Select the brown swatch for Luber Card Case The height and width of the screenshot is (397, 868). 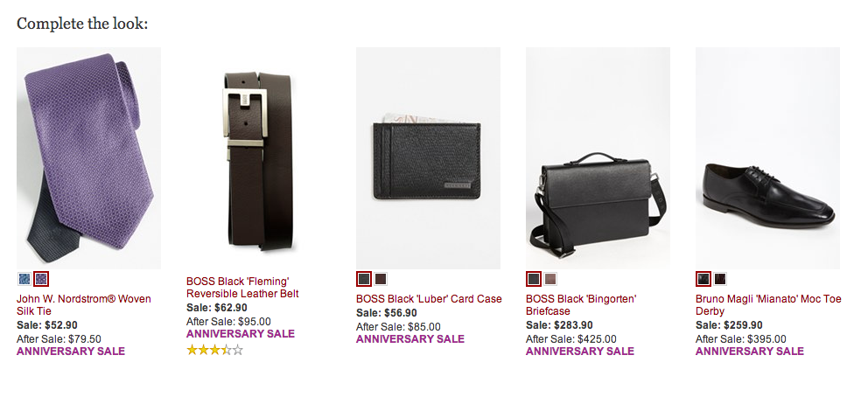click(x=381, y=279)
